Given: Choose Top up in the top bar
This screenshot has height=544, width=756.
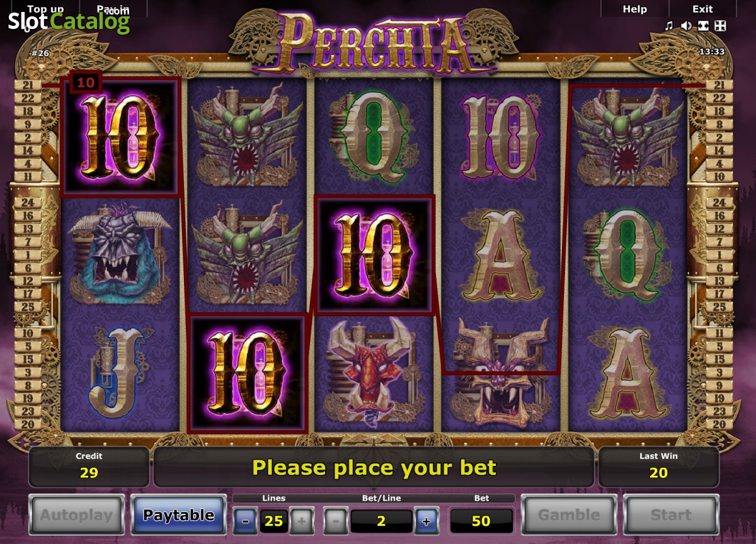Looking at the screenshot, I should pyautogui.click(x=45, y=9).
